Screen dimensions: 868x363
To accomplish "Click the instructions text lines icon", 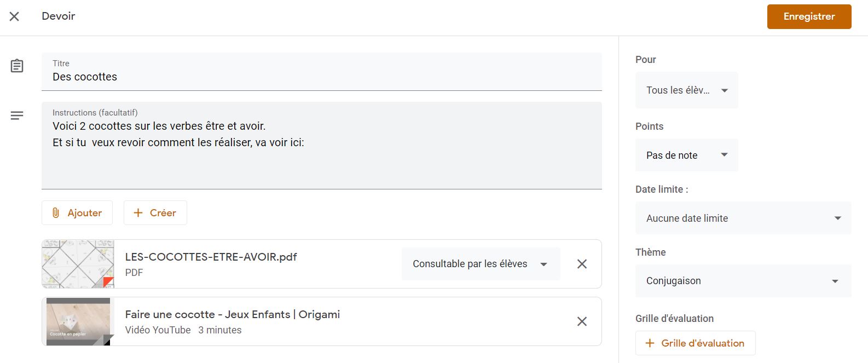I will pos(17,116).
